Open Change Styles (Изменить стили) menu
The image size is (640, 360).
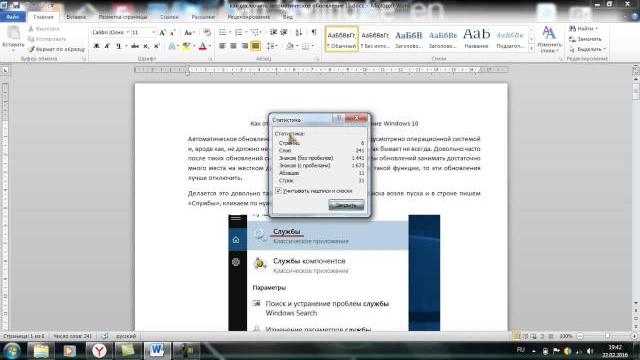pos(549,40)
